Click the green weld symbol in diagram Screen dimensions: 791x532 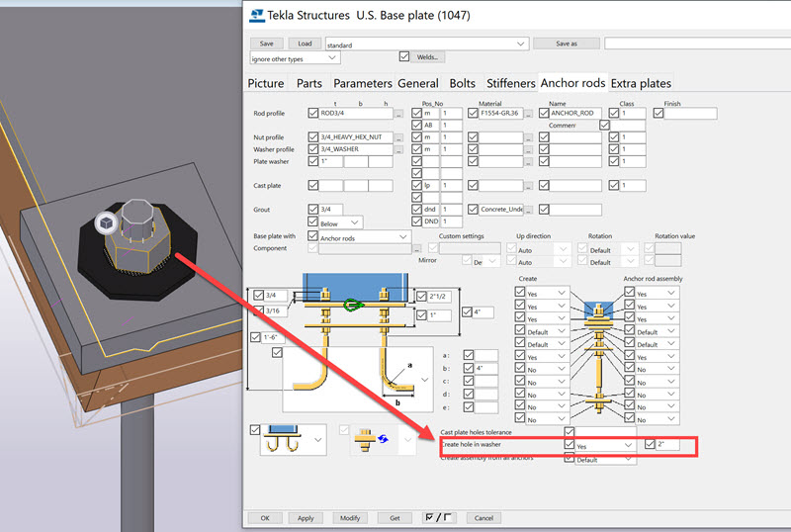pos(354,305)
